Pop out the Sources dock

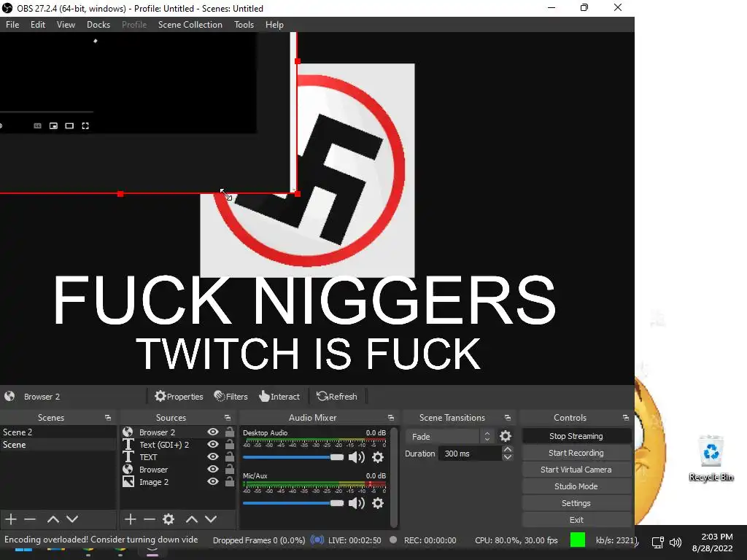click(228, 418)
